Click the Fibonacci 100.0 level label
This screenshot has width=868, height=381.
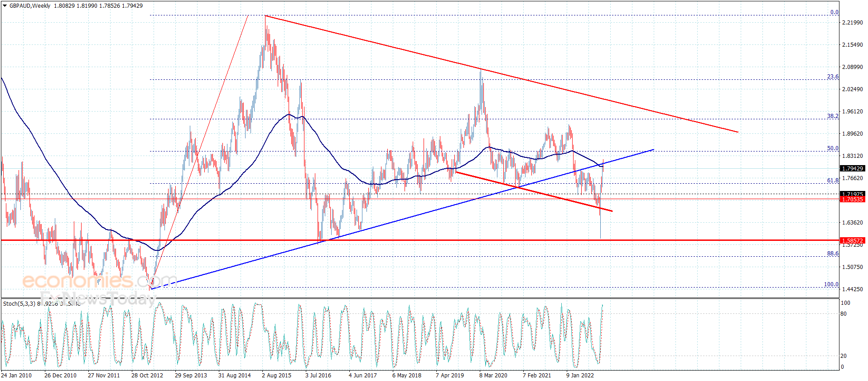coord(831,284)
